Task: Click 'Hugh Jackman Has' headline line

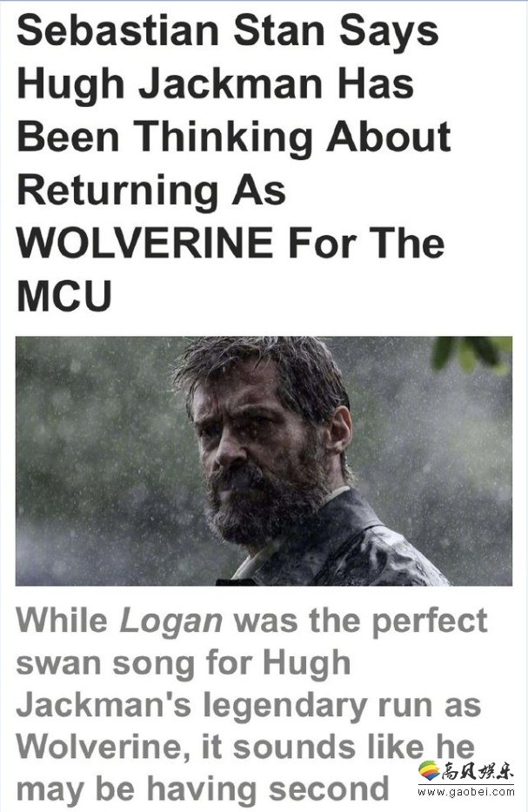Action: pyautogui.click(x=216, y=84)
